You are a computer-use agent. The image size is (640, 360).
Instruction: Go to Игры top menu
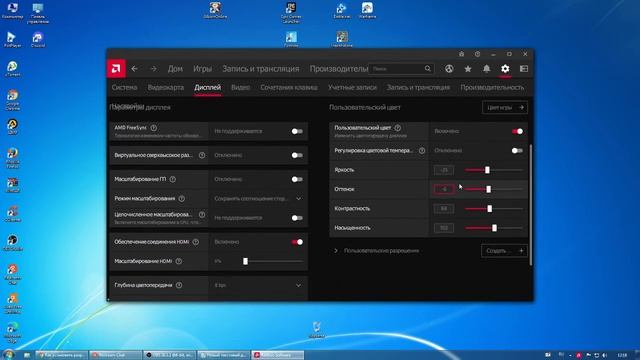[202, 69]
